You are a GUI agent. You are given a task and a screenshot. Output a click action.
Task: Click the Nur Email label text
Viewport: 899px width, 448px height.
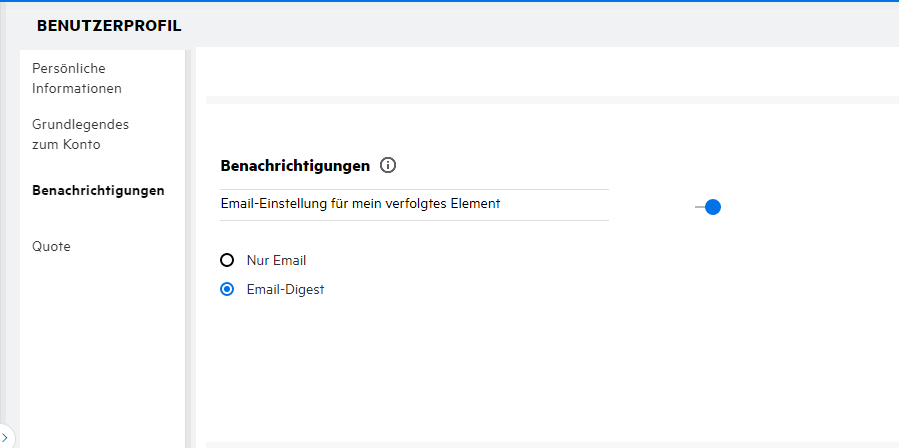point(276,260)
